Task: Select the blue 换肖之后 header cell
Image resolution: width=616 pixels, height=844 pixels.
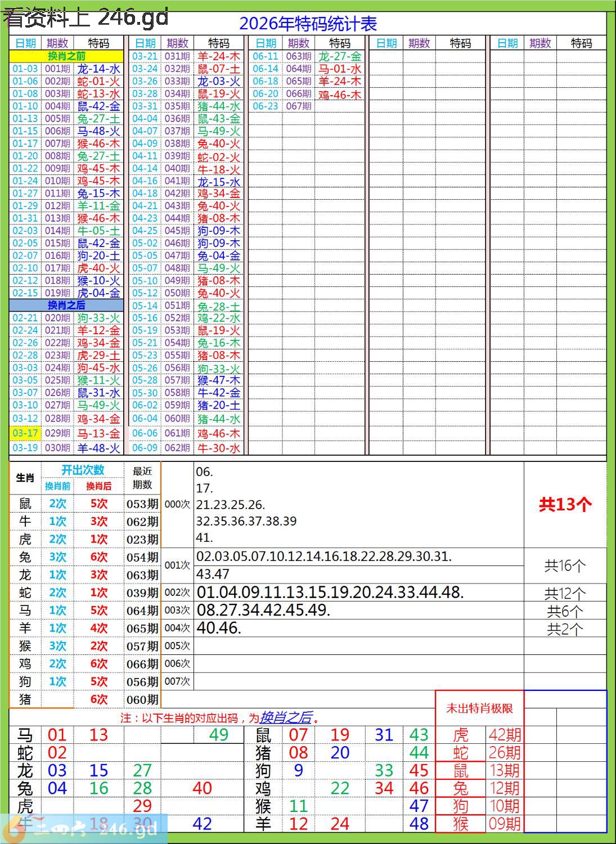Action: pos(66,305)
